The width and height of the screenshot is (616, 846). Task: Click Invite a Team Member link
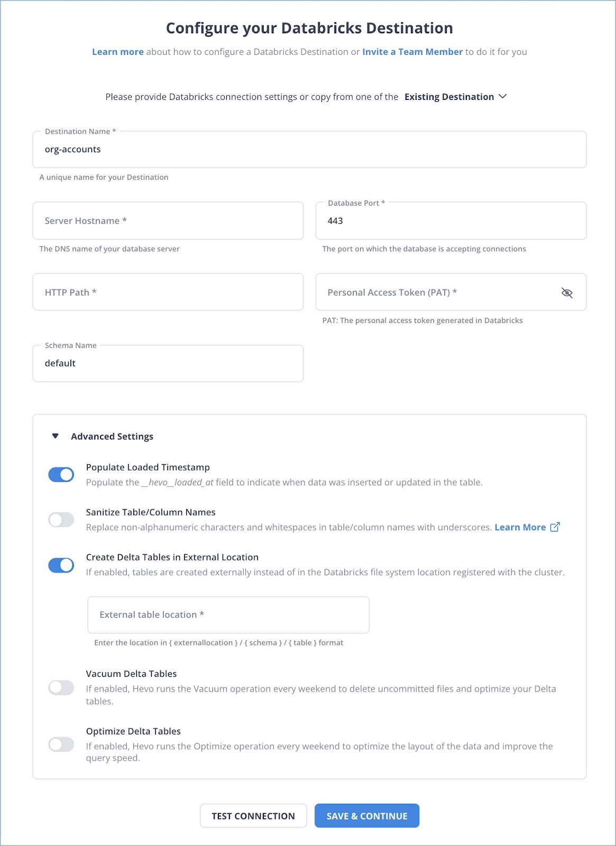(412, 52)
